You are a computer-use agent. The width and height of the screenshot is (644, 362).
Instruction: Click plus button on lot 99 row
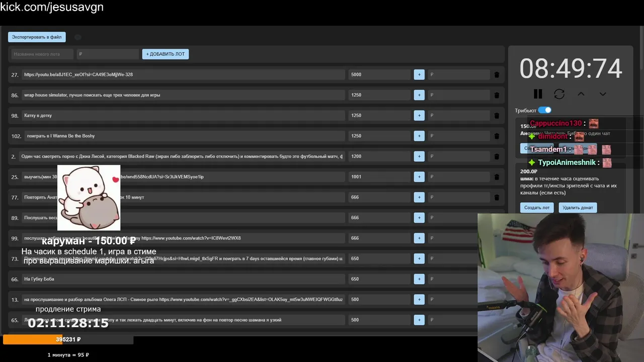pos(419,238)
